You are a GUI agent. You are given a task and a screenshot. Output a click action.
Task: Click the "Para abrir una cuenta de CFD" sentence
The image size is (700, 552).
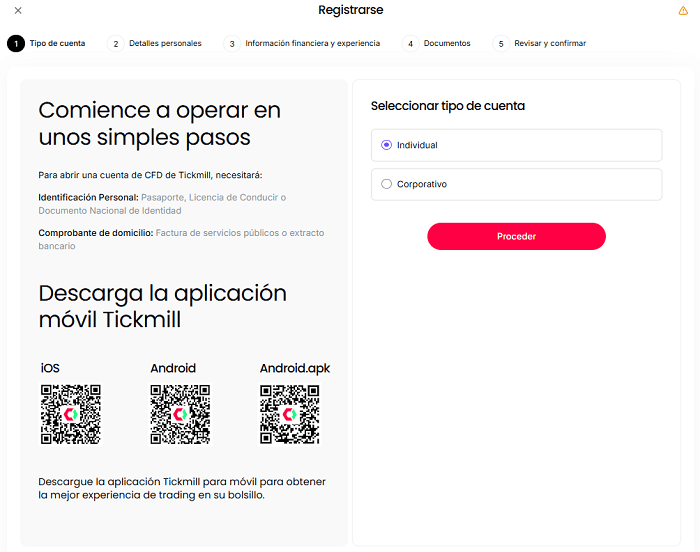pos(150,175)
